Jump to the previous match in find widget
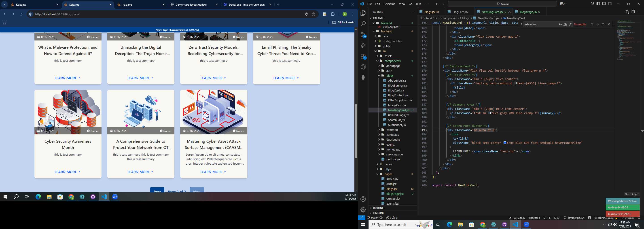Image resolution: width=644 pixels, height=229 pixels. 592,24
